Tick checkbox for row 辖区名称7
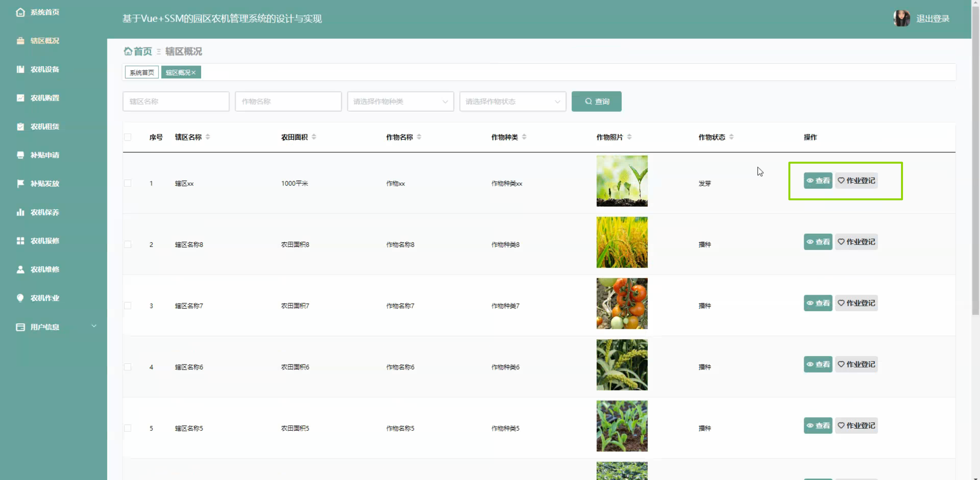The height and width of the screenshot is (480, 980). [128, 305]
